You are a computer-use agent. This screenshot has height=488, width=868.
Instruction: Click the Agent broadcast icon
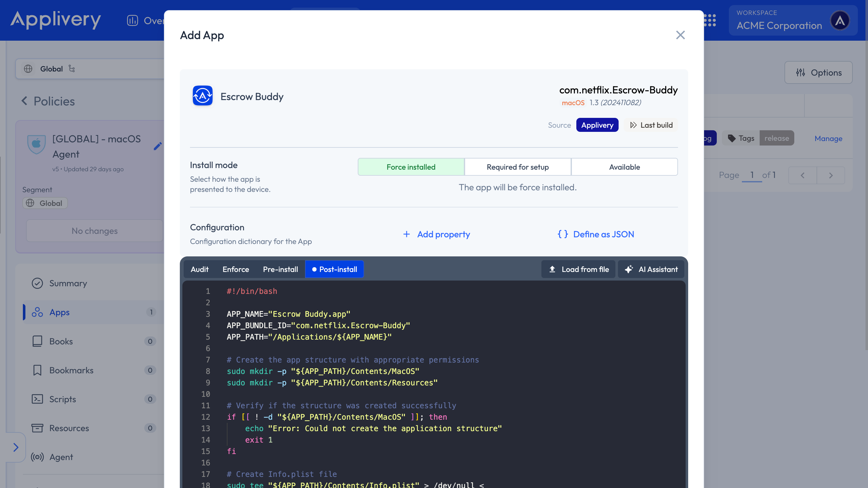tap(37, 457)
